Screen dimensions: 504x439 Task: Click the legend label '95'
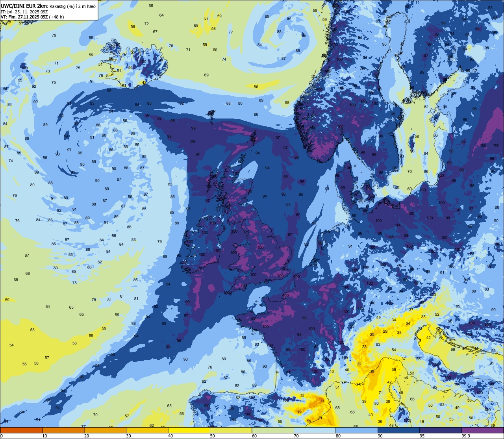pyautogui.click(x=422, y=436)
